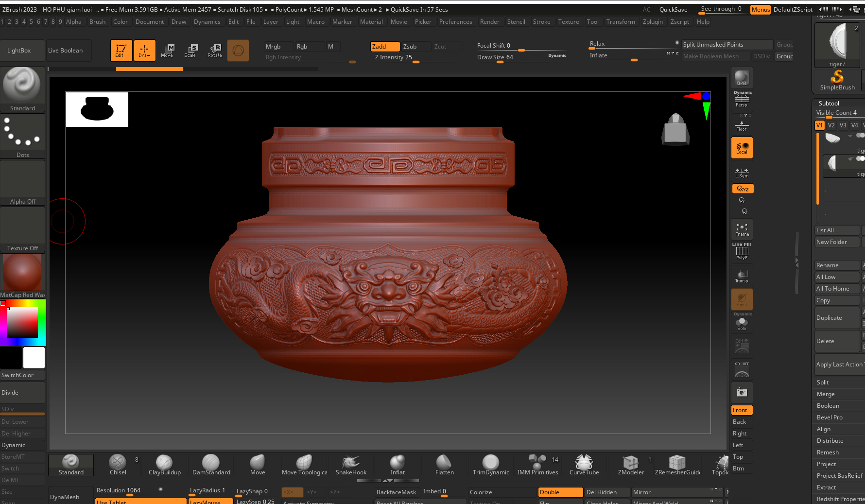Screen dimensions: 865x504
Task: Activate the Scale gizmo tool
Action: point(190,50)
